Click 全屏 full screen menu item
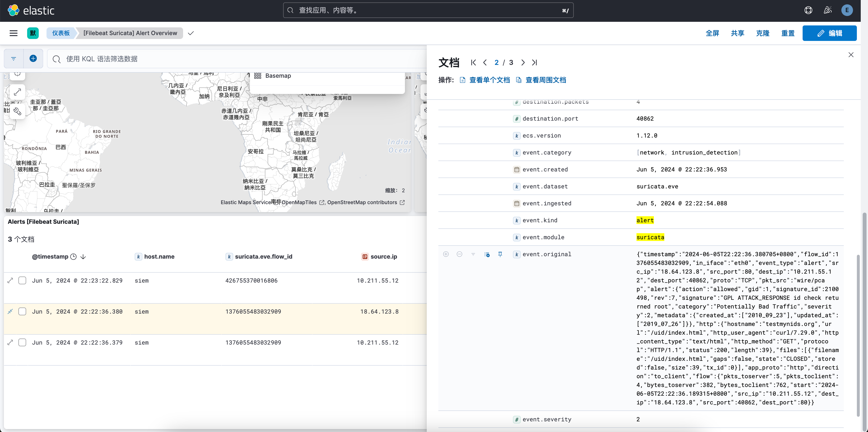 712,33
